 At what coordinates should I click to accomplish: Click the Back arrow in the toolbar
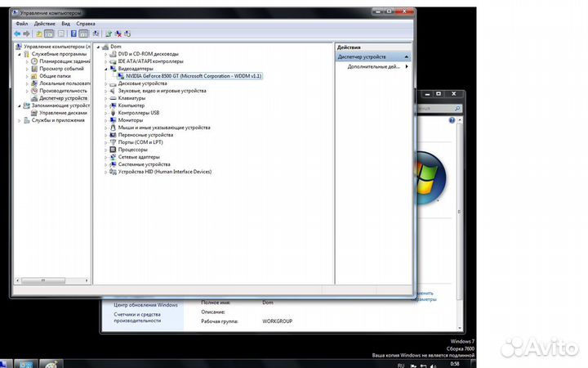point(17,34)
